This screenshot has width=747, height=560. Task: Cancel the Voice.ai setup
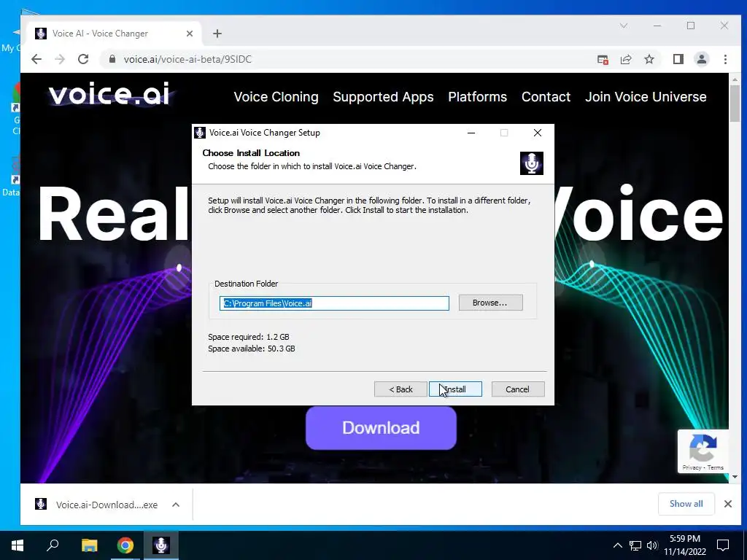517,389
